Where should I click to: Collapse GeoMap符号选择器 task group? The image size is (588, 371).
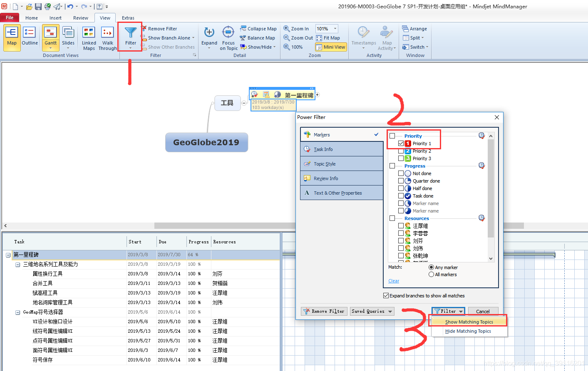pos(17,312)
